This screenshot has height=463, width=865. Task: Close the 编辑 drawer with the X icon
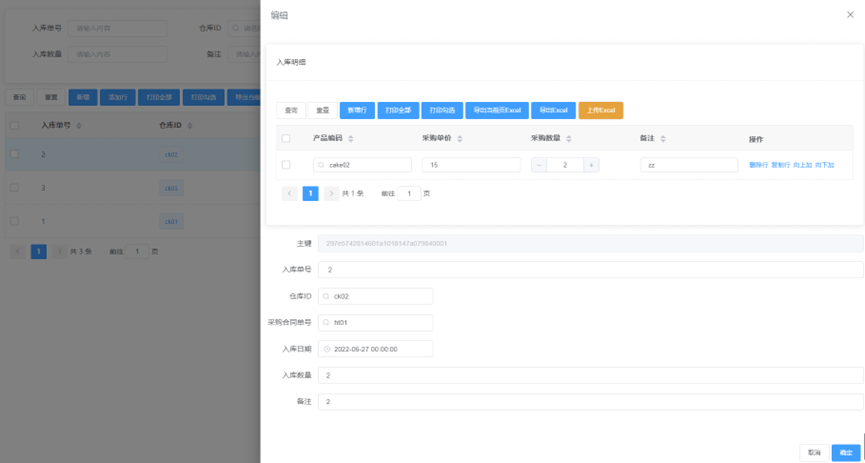[850, 15]
